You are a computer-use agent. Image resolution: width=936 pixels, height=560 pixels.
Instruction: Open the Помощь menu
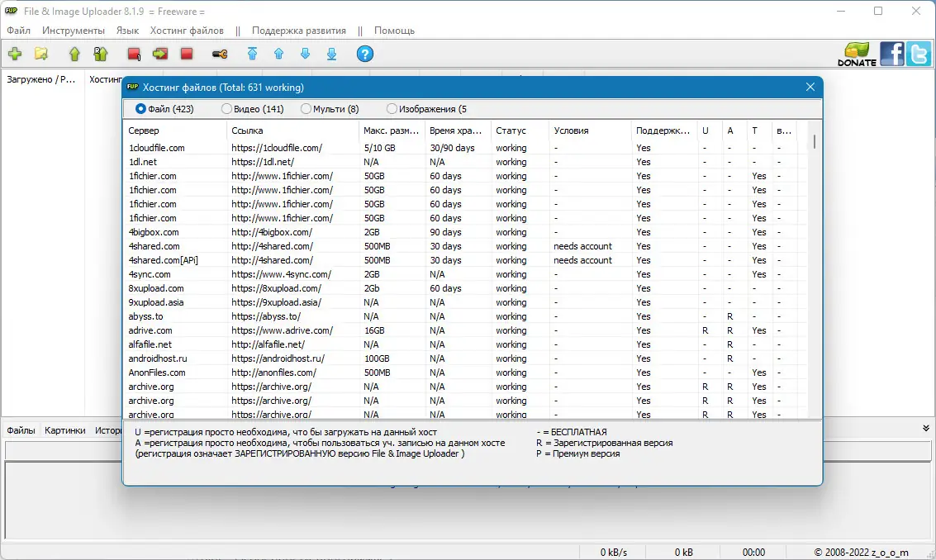394,31
